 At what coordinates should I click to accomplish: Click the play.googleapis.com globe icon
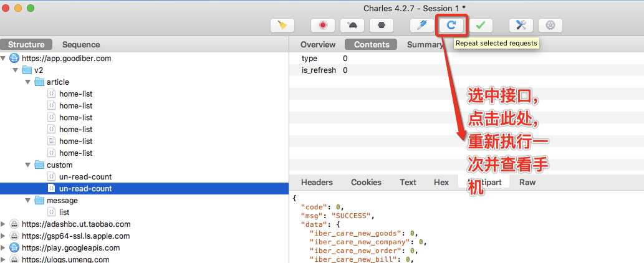[x=14, y=248]
